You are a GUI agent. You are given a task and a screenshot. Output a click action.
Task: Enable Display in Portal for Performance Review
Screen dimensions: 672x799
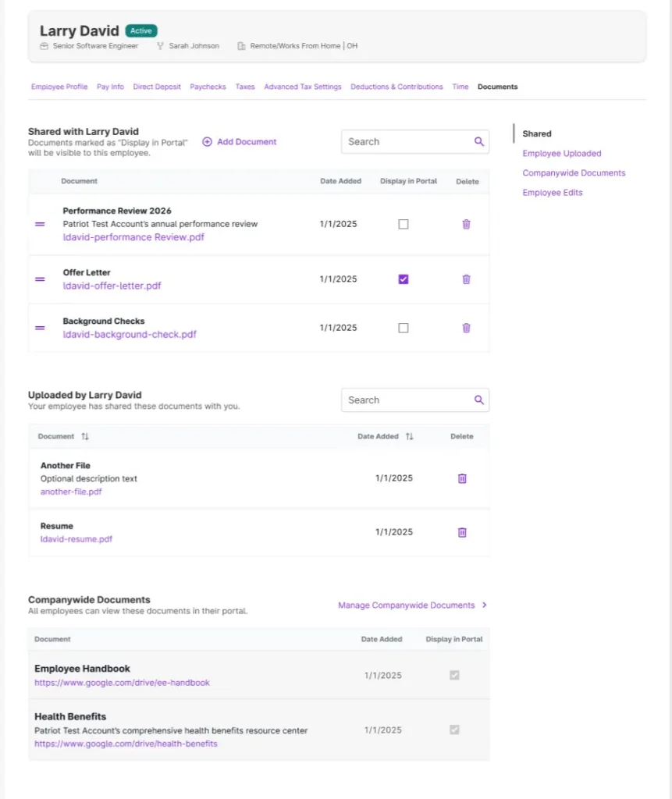pyautogui.click(x=404, y=224)
